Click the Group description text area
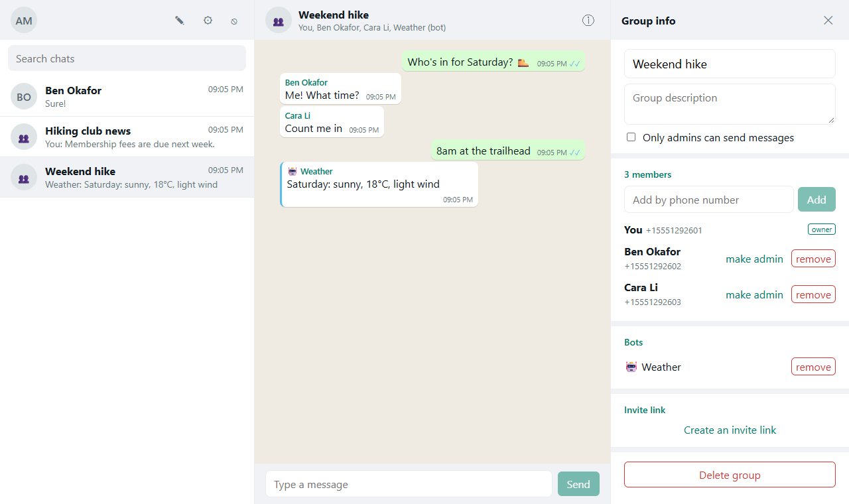The image size is (849, 504). tap(730, 104)
